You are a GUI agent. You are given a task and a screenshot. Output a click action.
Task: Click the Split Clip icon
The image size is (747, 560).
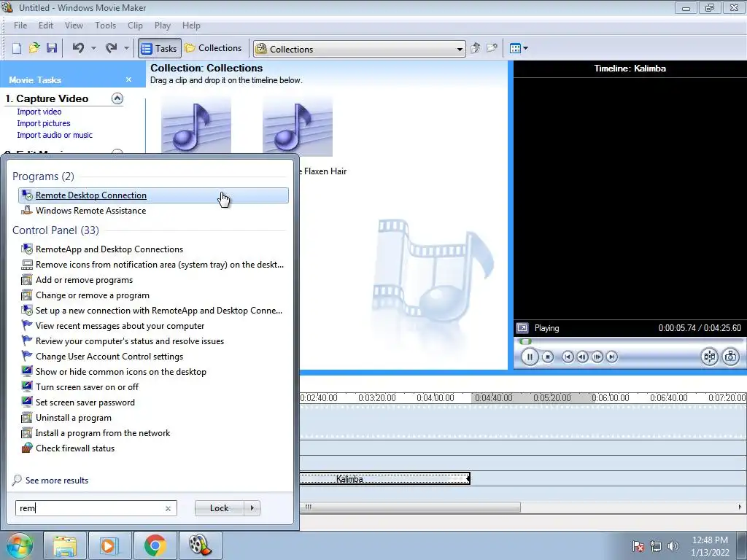point(709,357)
